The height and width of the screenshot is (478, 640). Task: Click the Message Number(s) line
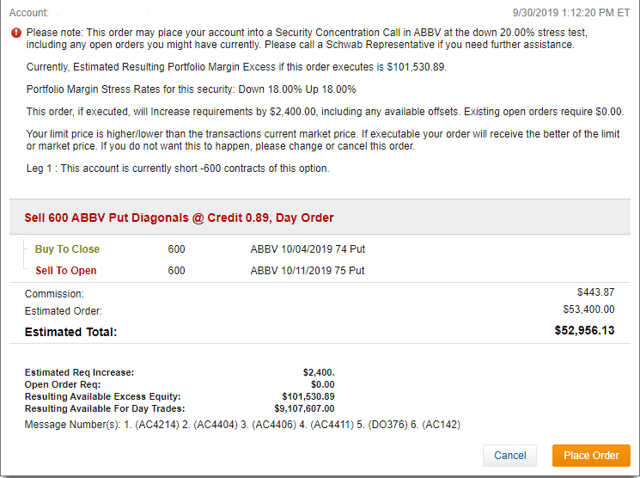(x=242, y=425)
